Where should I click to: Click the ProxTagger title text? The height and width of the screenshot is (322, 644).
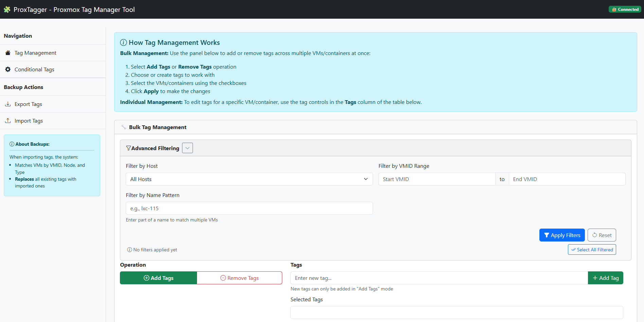(x=74, y=10)
